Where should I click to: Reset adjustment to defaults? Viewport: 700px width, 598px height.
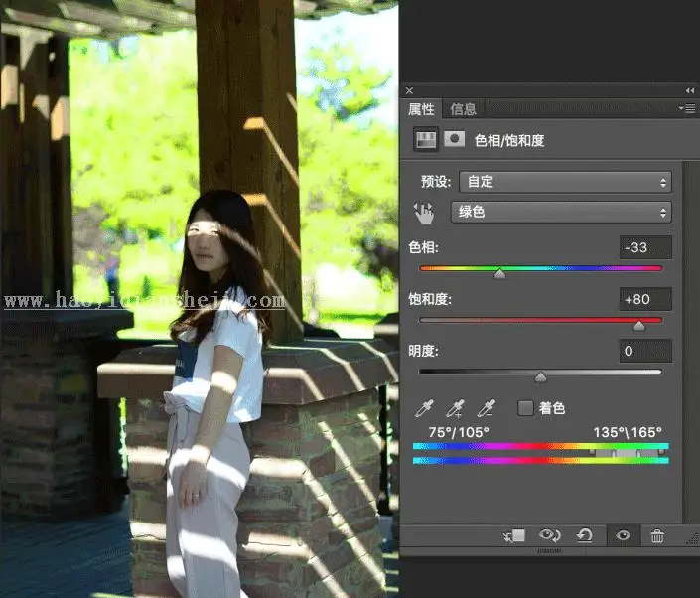584,535
